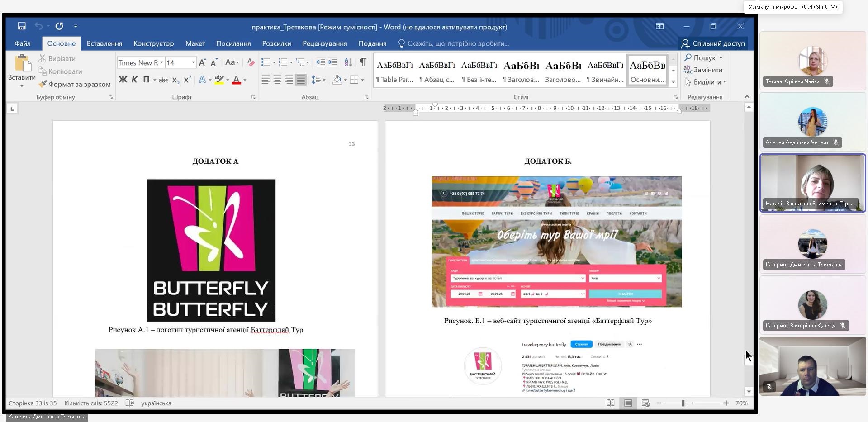Switch to the Конструктор tab
The width and height of the screenshot is (868, 422).
tap(153, 43)
